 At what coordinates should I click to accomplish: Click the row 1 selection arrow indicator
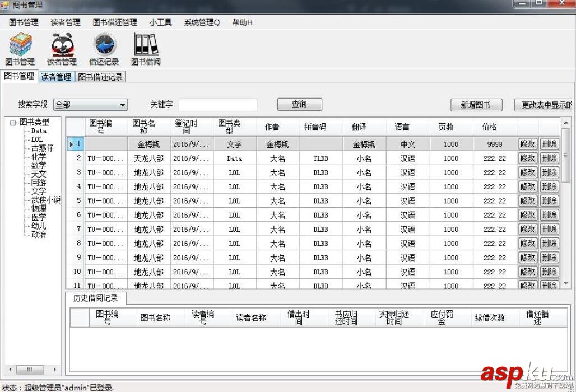[x=72, y=144]
